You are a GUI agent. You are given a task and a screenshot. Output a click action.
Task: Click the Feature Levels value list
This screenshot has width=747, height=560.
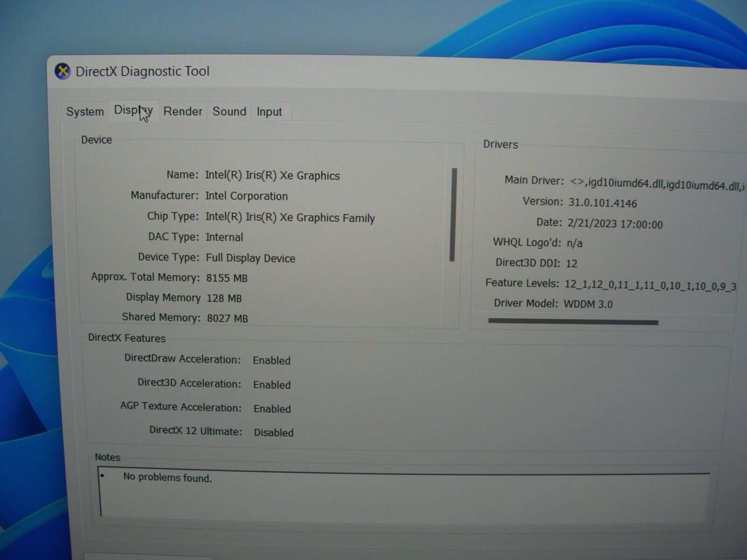pyautogui.click(x=650, y=285)
